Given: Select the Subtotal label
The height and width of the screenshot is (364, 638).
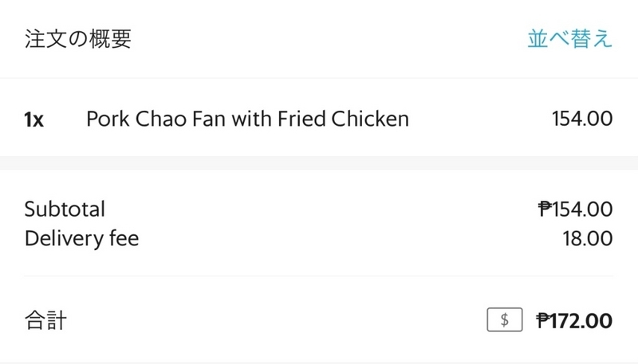Looking at the screenshot, I should (65, 209).
